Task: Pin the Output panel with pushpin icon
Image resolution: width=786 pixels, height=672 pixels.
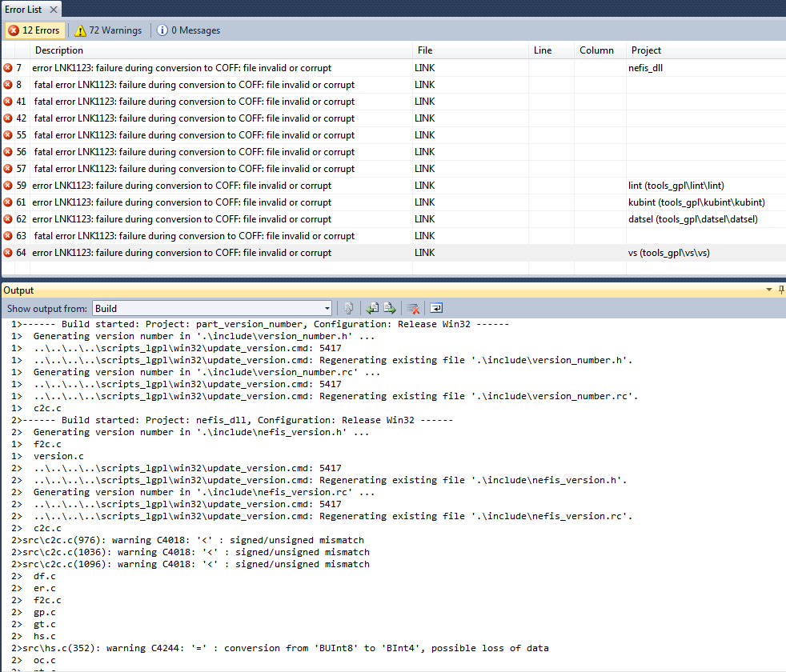Action: [x=781, y=290]
